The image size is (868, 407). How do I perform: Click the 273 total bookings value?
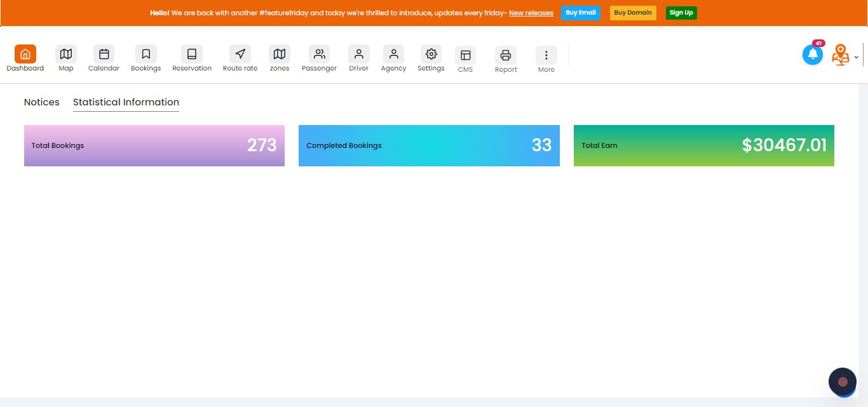point(262,145)
